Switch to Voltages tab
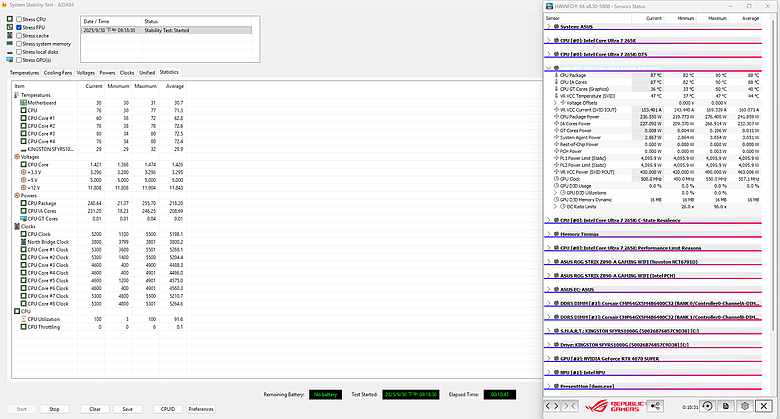This screenshot has height=419, width=780. coord(86,73)
